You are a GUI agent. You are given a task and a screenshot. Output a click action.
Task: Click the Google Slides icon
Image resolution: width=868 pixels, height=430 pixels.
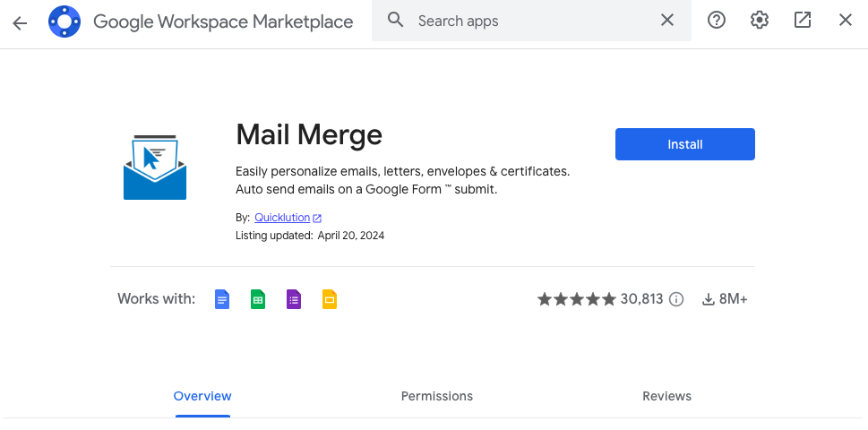(330, 299)
